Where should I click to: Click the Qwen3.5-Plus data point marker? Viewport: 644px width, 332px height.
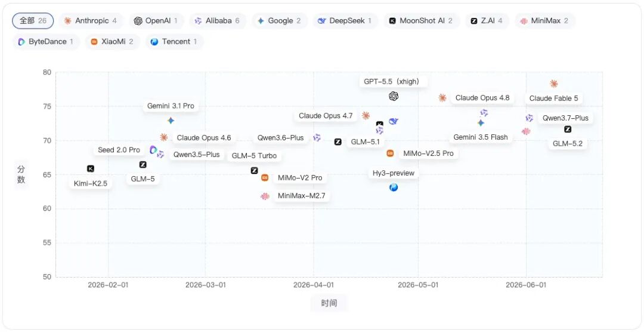[x=160, y=155]
